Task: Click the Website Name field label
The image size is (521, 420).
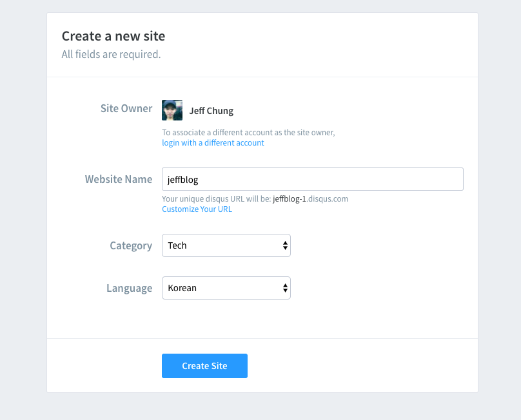Action: [x=119, y=179]
